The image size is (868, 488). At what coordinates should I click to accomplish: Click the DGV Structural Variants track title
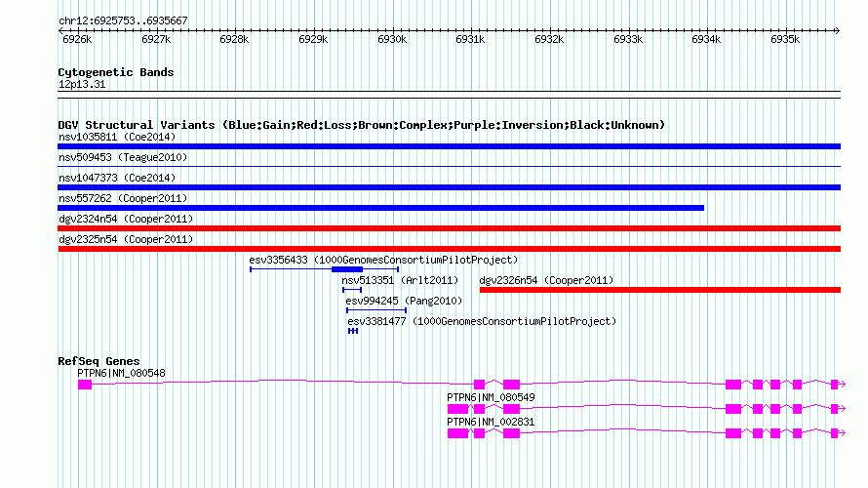tap(362, 125)
